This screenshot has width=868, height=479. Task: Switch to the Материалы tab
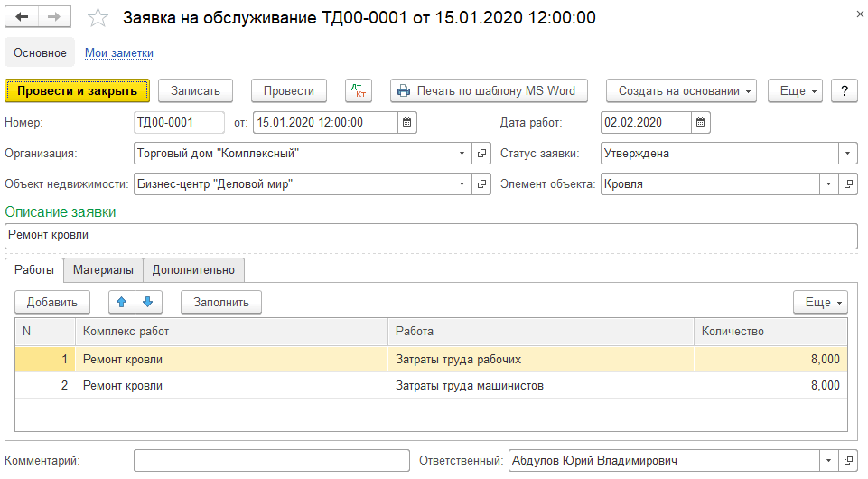(x=103, y=269)
